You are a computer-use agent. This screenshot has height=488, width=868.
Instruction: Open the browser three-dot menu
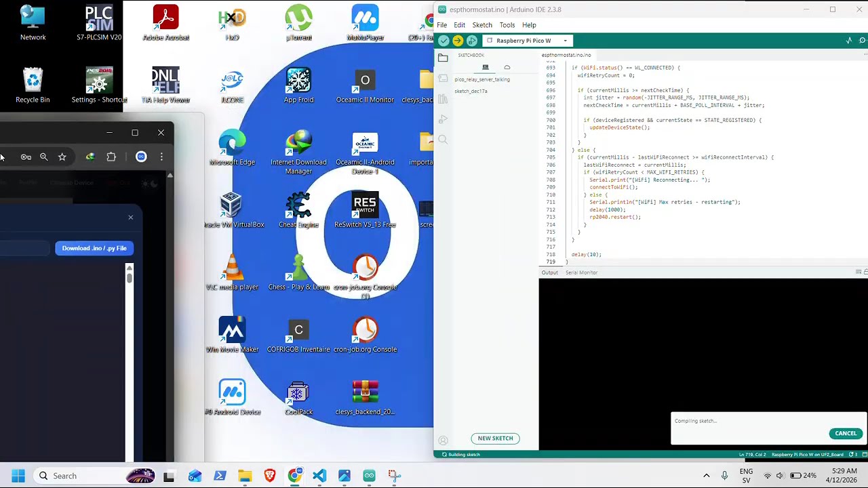pos(161,157)
